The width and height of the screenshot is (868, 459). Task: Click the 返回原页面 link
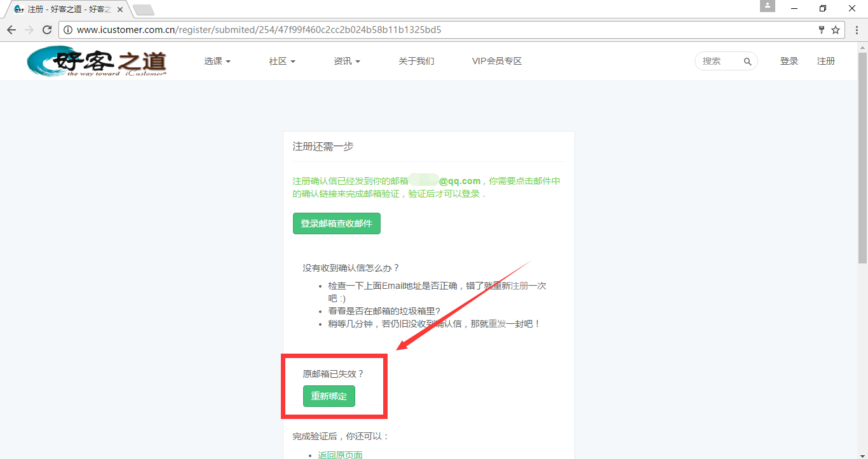[x=340, y=455]
